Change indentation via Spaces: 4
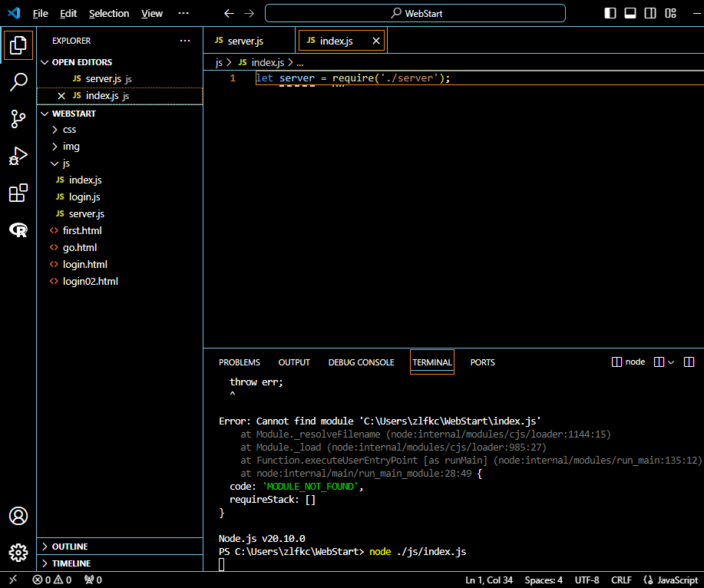The height and width of the screenshot is (588, 704). point(544,580)
